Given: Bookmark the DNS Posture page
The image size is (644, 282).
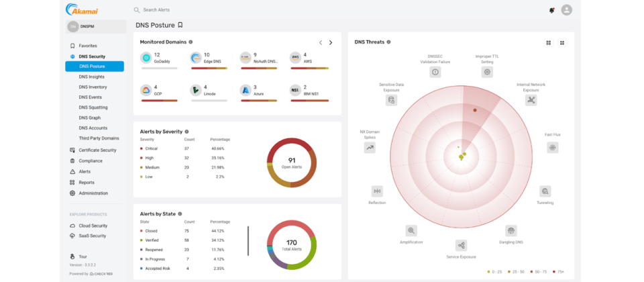Looking at the screenshot, I should point(180,25).
